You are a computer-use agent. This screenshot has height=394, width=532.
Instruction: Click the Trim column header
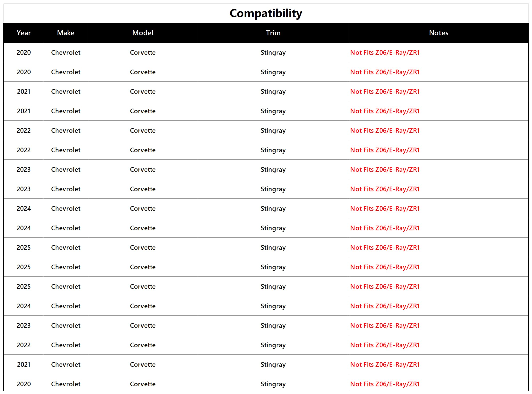pos(273,33)
